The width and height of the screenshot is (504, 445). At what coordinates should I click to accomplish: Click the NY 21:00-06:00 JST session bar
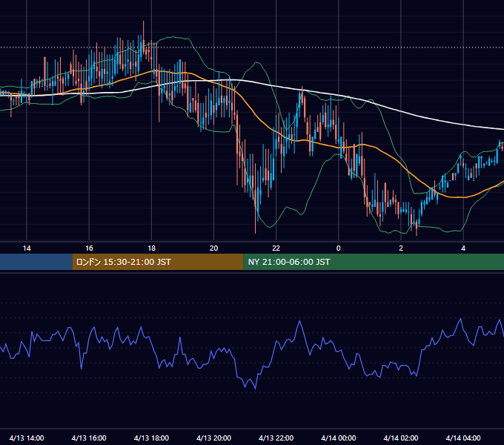pos(374,262)
